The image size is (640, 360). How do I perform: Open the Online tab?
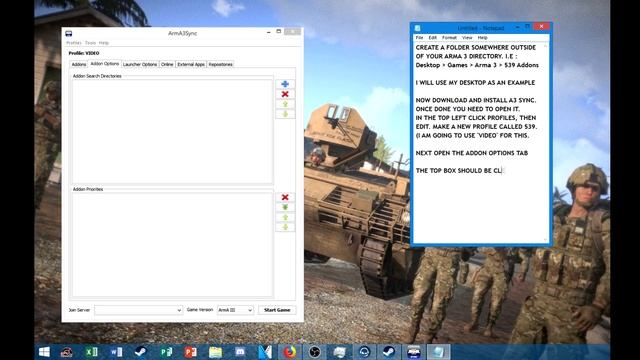pyautogui.click(x=167, y=64)
